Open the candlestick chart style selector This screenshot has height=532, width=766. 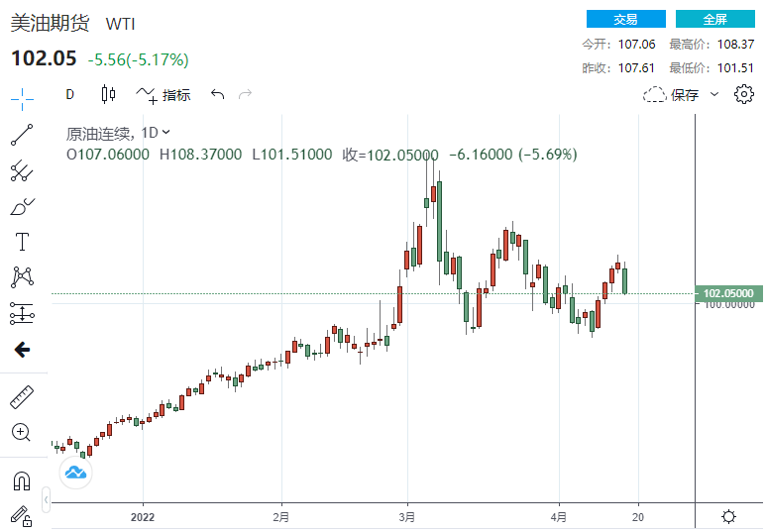point(108,95)
